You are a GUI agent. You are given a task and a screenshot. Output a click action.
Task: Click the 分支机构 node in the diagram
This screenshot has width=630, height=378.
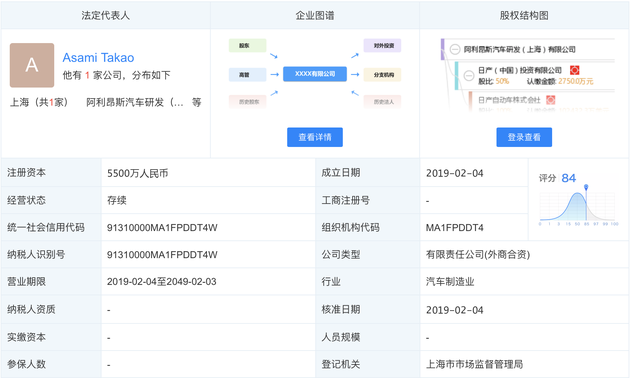point(382,75)
